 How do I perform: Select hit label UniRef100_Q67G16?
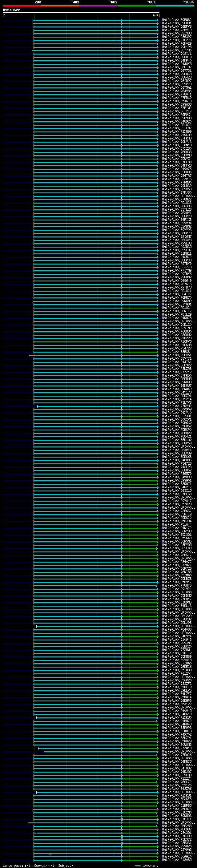tap(176, 284)
